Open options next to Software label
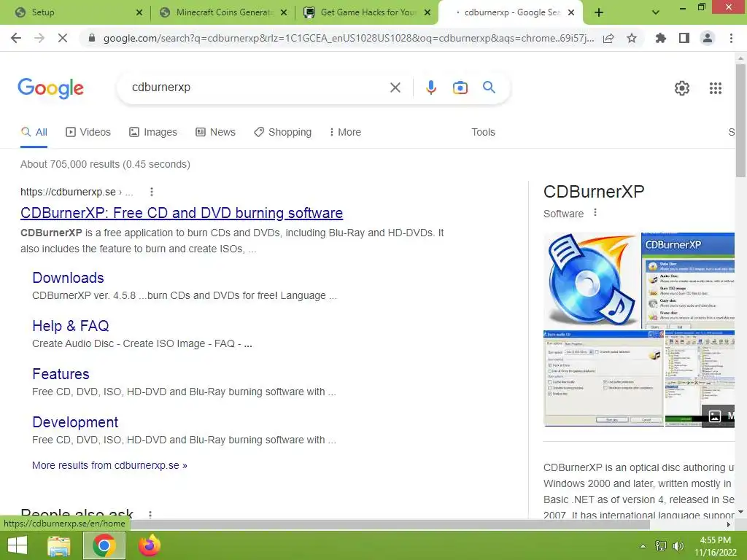The width and height of the screenshot is (747, 560). click(x=595, y=213)
